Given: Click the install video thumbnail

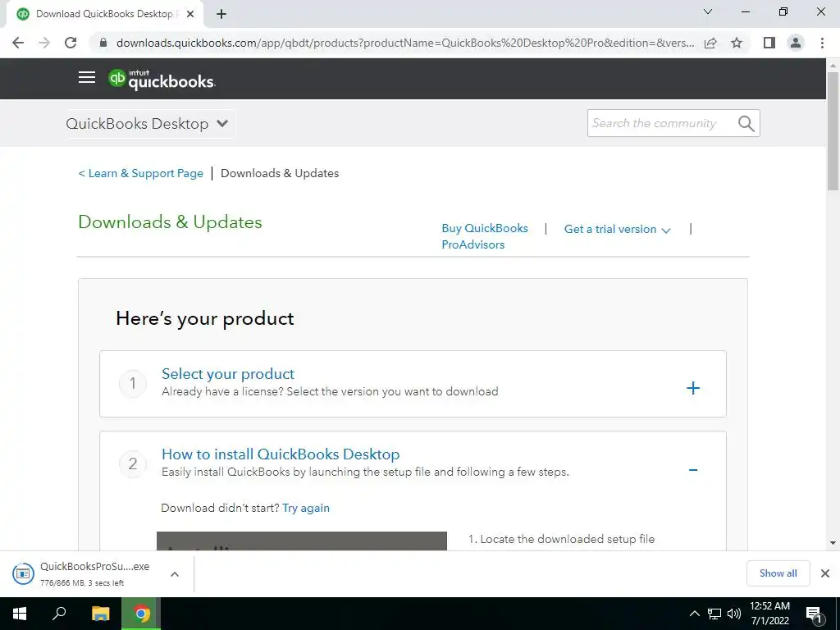Looking at the screenshot, I should tap(302, 541).
